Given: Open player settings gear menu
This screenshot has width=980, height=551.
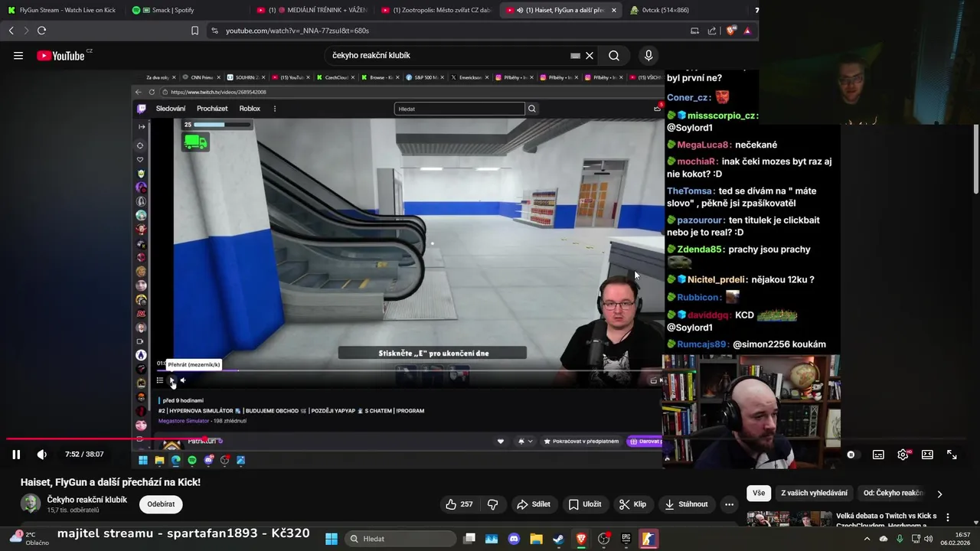Looking at the screenshot, I should 903,455.
